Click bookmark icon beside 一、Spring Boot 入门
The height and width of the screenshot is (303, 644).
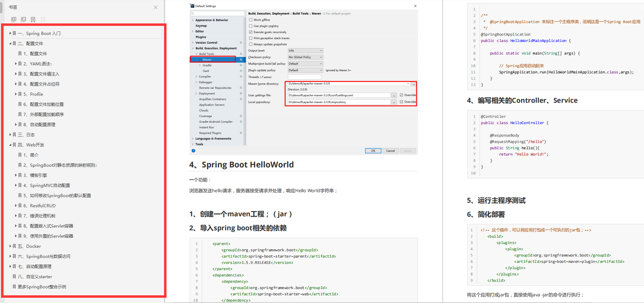coord(14,34)
